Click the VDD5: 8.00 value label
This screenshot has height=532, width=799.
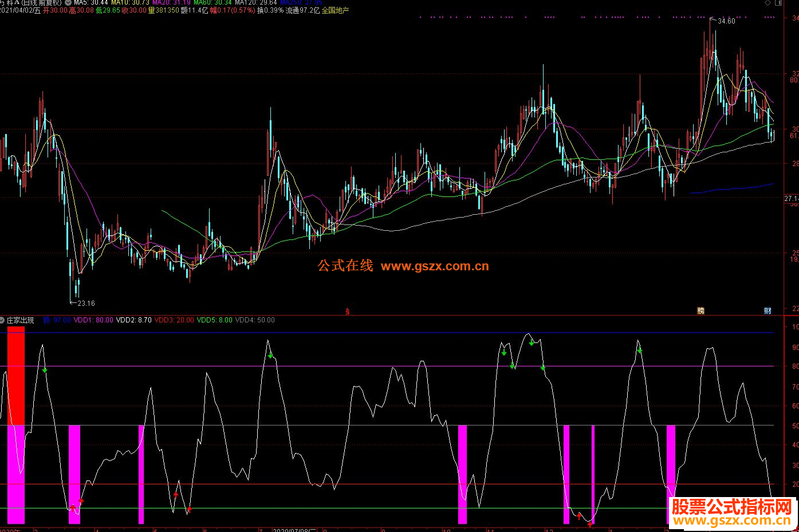pyautogui.click(x=215, y=320)
